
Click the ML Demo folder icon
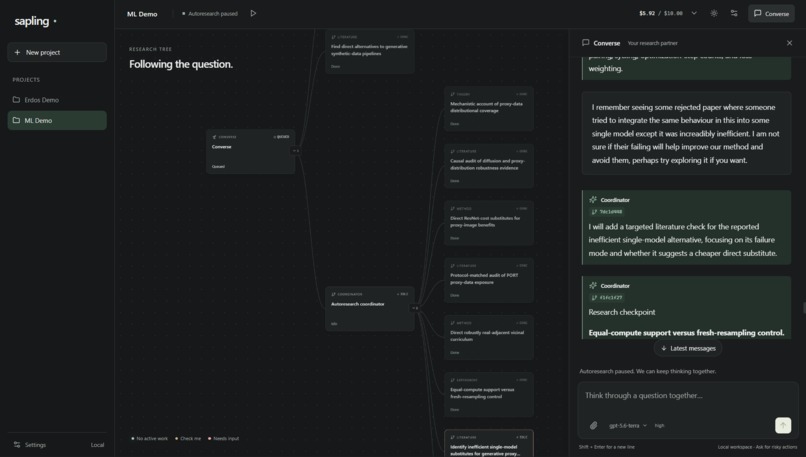pyautogui.click(x=16, y=120)
